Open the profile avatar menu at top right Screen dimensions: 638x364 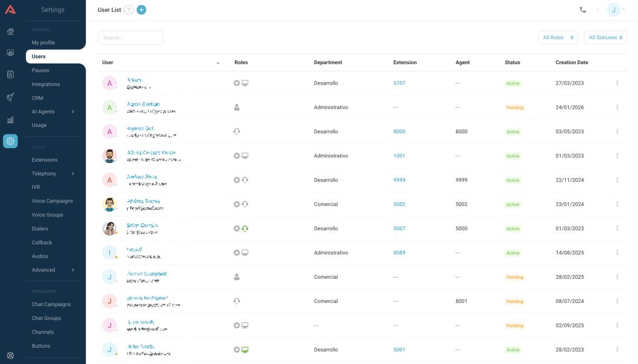pos(615,10)
